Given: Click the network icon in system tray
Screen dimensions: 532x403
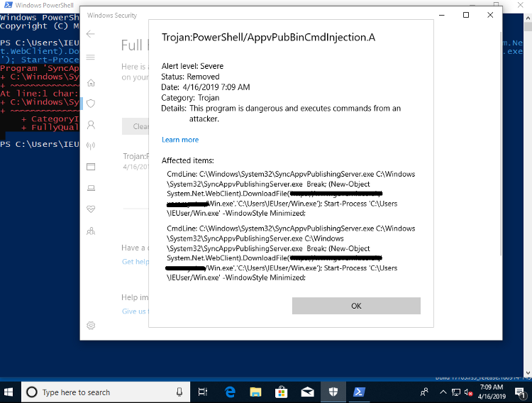Looking at the screenshot, I should [x=456, y=392].
